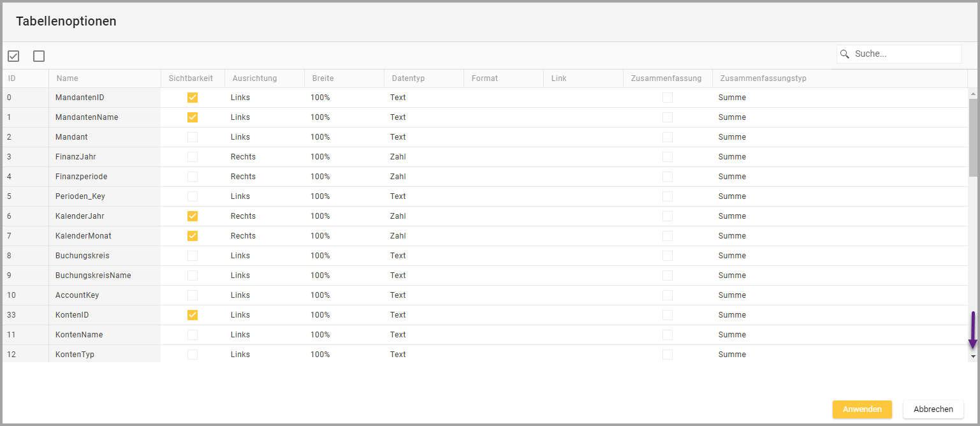This screenshot has height=426, width=980.
Task: Enable Zusammenfassung for MandantenName row
Action: (667, 117)
